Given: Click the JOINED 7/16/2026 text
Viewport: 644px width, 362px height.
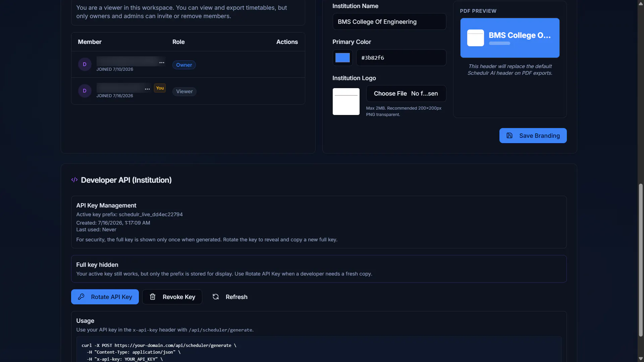Looking at the screenshot, I should 115,96.
